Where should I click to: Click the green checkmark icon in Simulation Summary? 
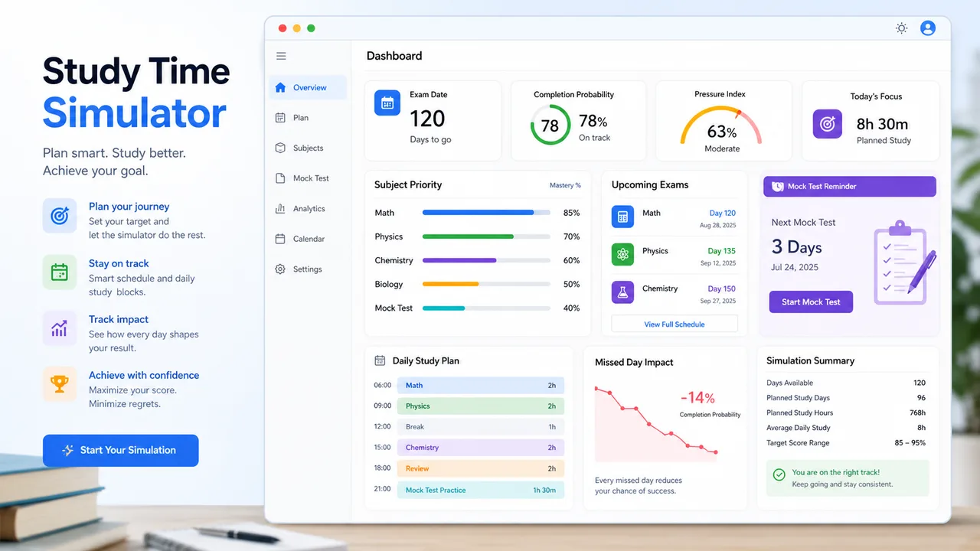pyautogui.click(x=779, y=475)
